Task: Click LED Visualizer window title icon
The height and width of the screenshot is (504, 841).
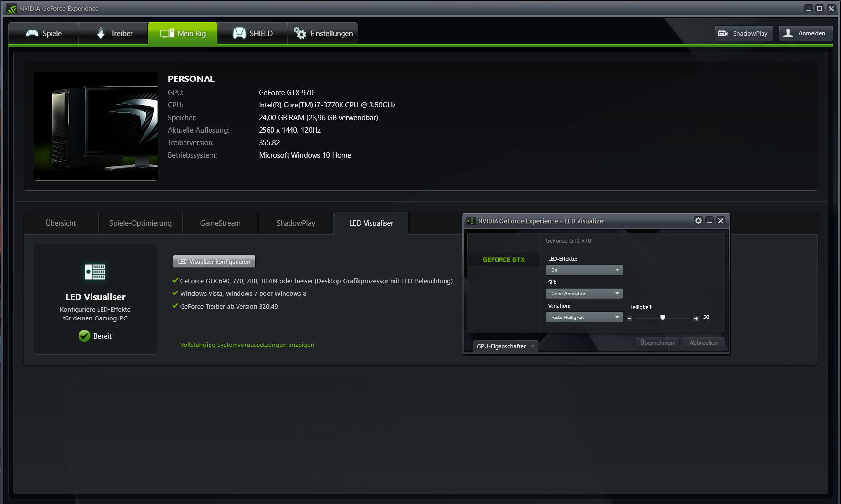Action: coord(472,221)
